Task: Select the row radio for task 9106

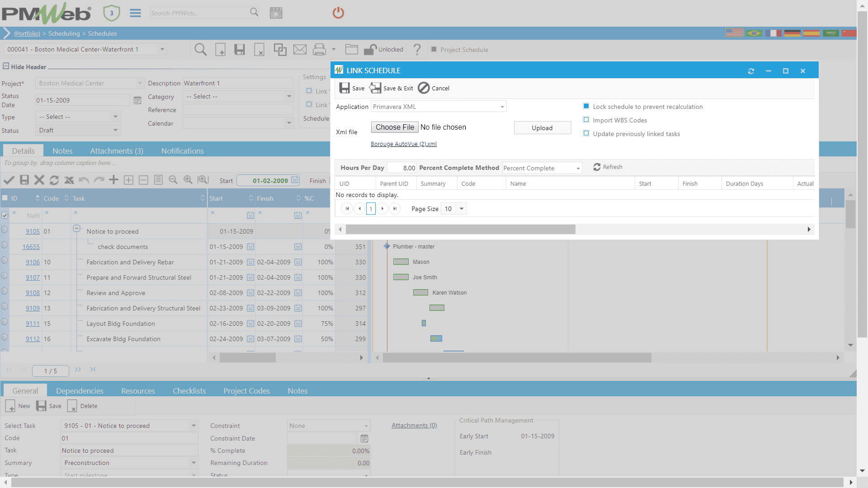Action: pos(4,260)
